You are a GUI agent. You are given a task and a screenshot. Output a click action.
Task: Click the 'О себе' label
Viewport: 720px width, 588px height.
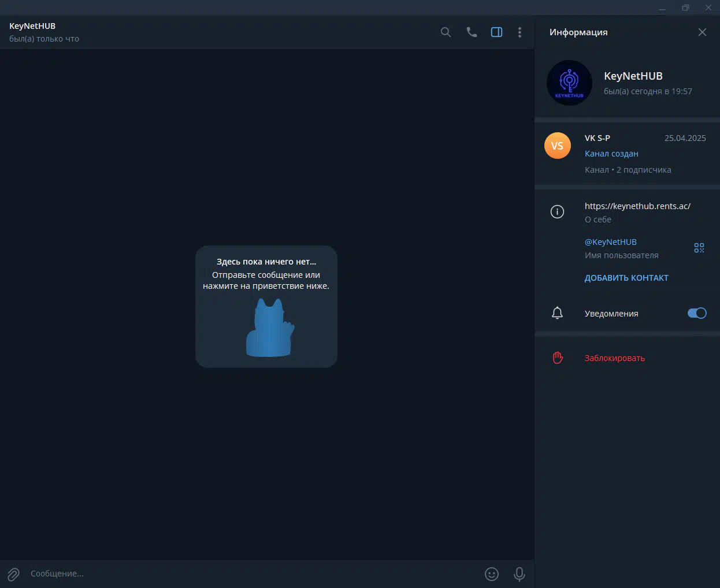[x=598, y=219]
